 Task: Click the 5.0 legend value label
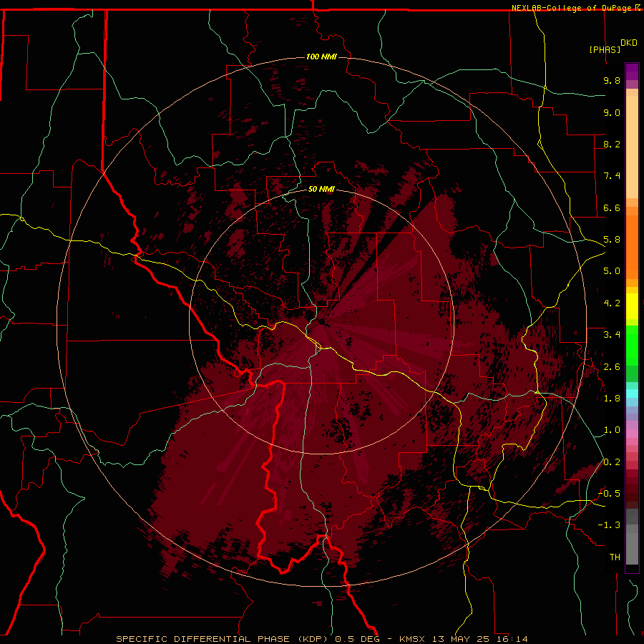pyautogui.click(x=612, y=271)
